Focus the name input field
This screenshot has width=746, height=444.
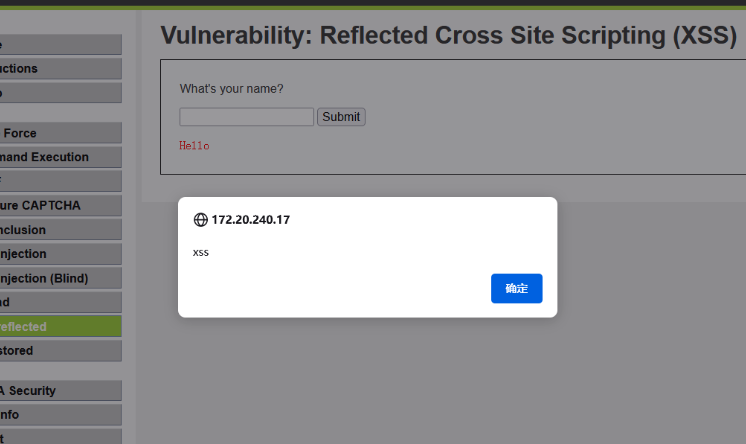pyautogui.click(x=246, y=117)
